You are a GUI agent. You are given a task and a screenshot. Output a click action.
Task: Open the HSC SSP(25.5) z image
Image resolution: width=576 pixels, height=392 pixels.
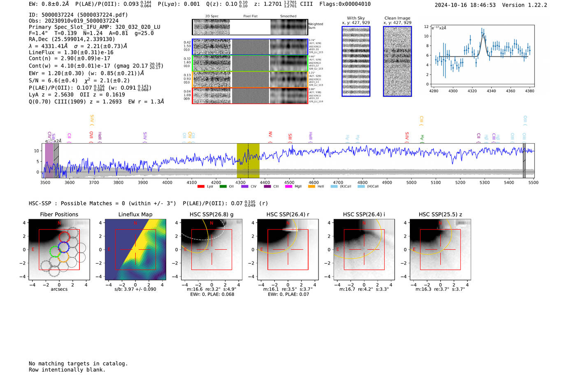click(440, 250)
